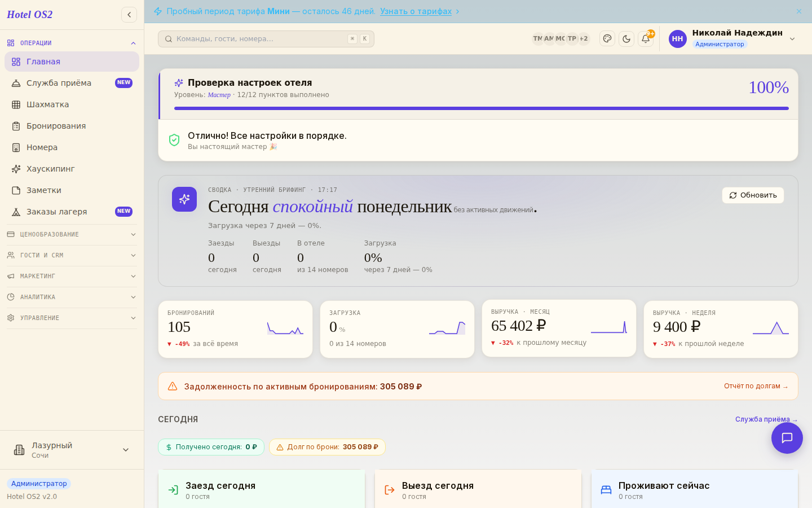
Task: Open the chat support floating button
Action: [787, 438]
